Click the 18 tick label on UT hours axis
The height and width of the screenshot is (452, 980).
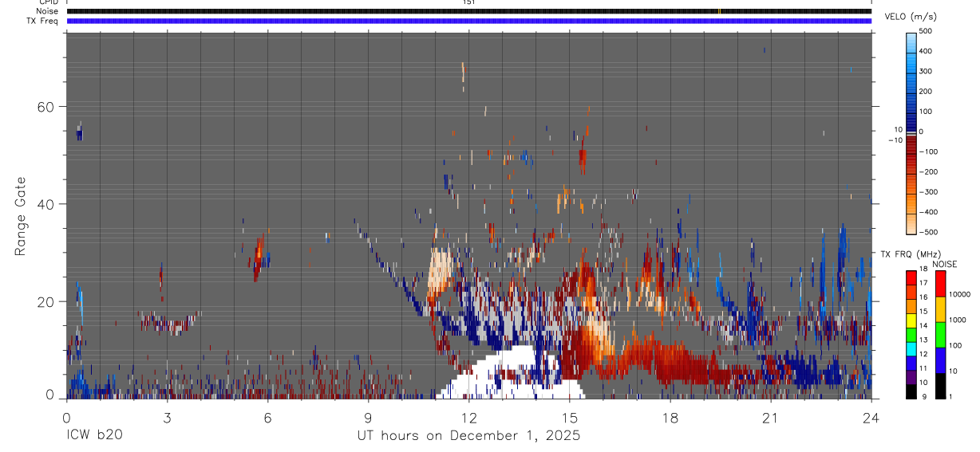click(x=670, y=418)
